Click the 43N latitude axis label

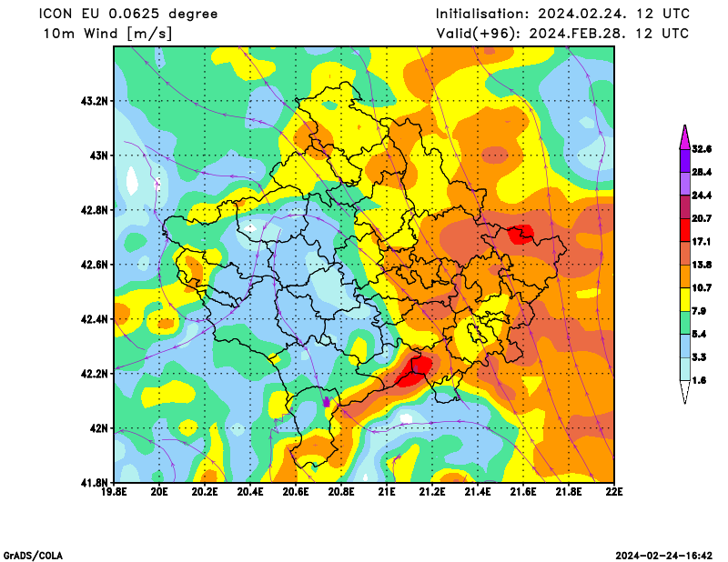point(98,156)
